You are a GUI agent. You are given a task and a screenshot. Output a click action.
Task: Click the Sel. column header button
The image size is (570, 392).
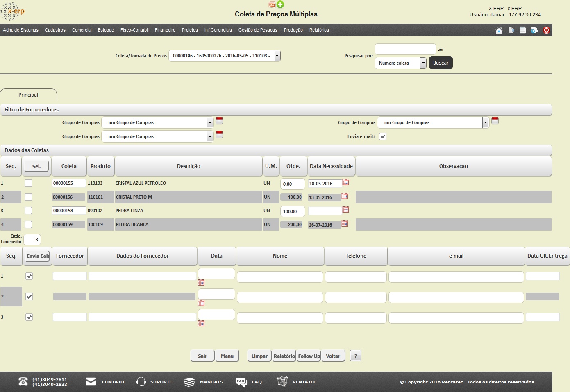click(36, 166)
